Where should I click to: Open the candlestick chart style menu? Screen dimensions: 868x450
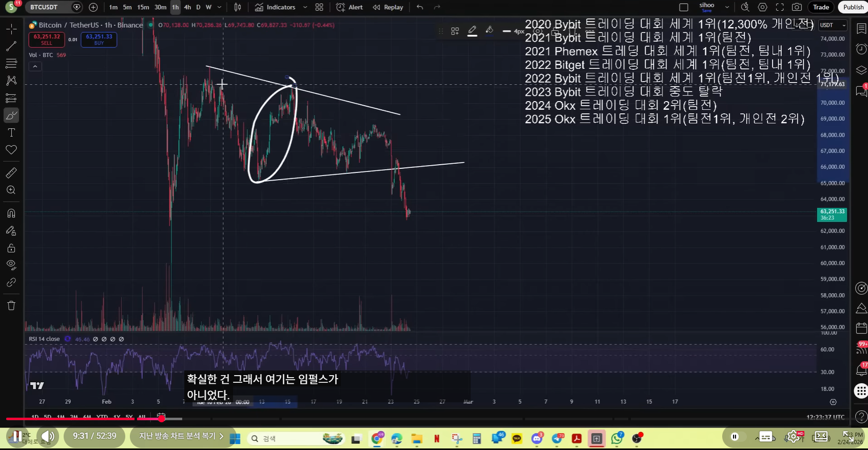(238, 7)
